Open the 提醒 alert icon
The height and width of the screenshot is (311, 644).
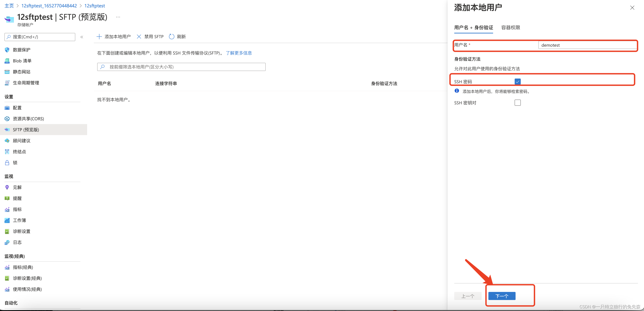point(7,198)
